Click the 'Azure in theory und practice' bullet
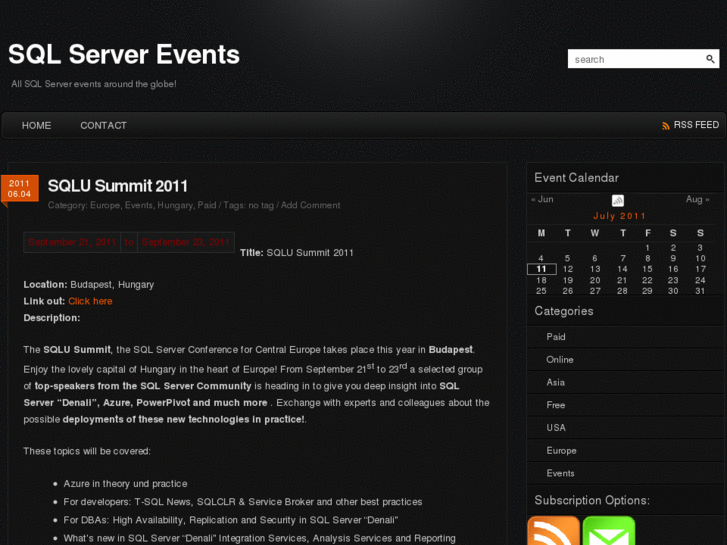This screenshot has height=545, width=727. coord(125,483)
